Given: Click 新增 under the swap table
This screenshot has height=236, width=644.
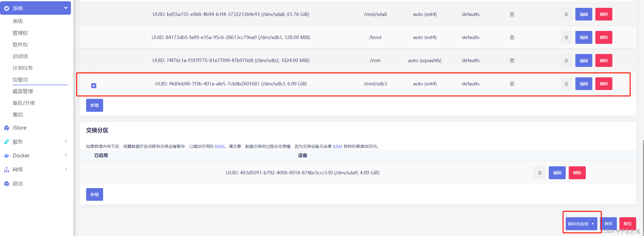Looking at the screenshot, I should (94, 194).
